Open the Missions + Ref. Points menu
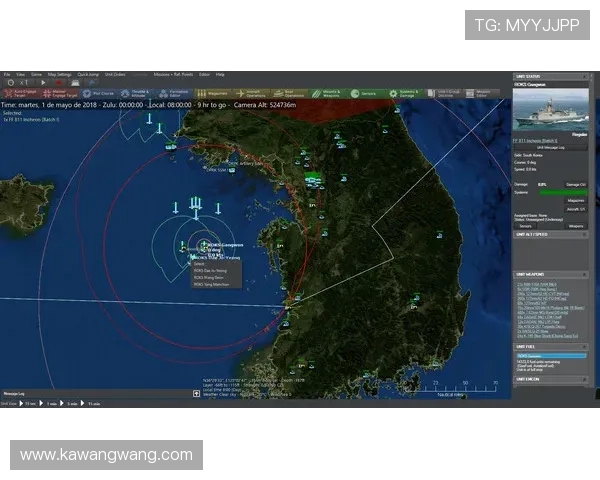Image resolution: width=600 pixels, height=480 pixels. [173, 74]
